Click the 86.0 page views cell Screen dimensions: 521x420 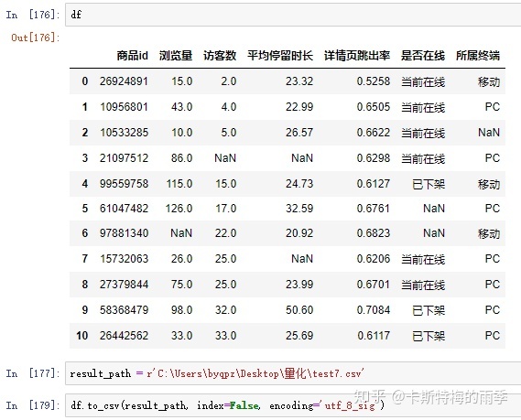[x=181, y=158]
